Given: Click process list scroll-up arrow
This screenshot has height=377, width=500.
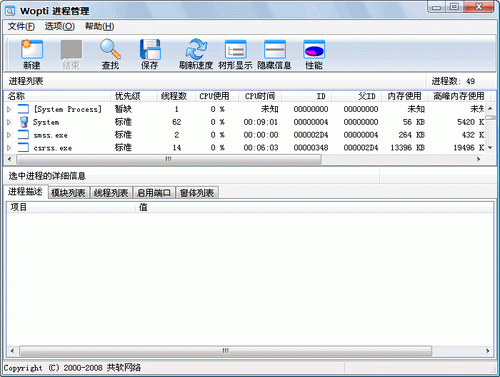Looking at the screenshot, I should coord(490,108).
